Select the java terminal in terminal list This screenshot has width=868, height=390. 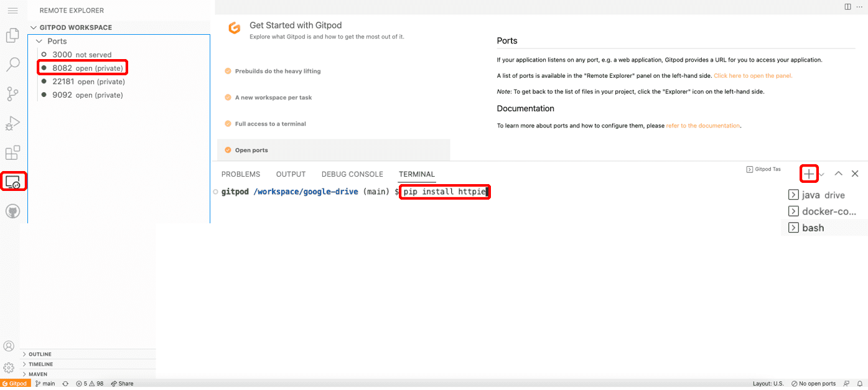[x=824, y=195]
